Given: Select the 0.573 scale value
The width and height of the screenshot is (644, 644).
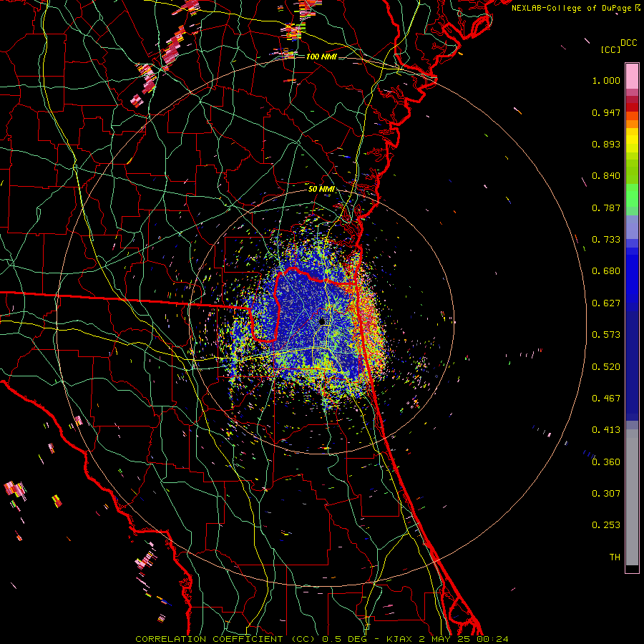Looking at the screenshot, I should (x=606, y=335).
